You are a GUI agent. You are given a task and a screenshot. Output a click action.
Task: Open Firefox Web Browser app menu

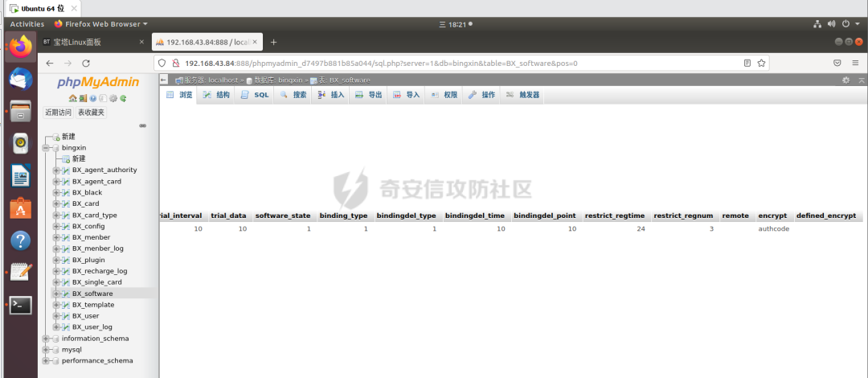coord(101,24)
